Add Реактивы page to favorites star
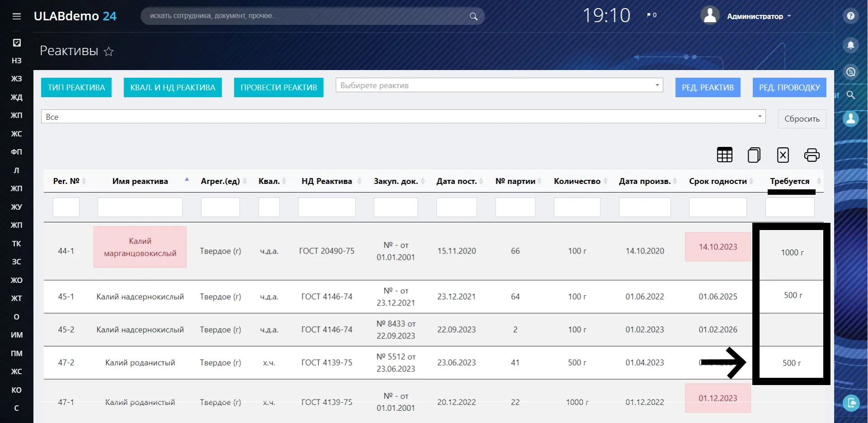 108,52
